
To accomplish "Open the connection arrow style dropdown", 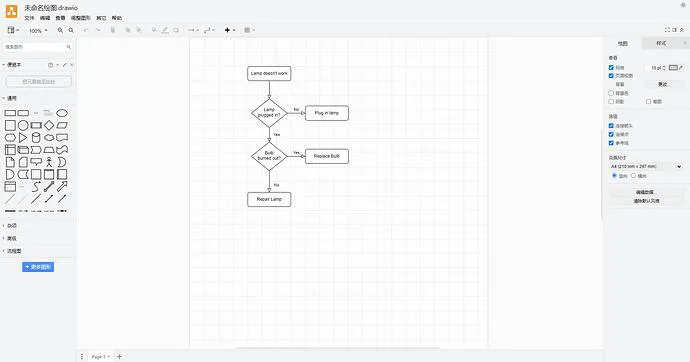I will [193, 30].
